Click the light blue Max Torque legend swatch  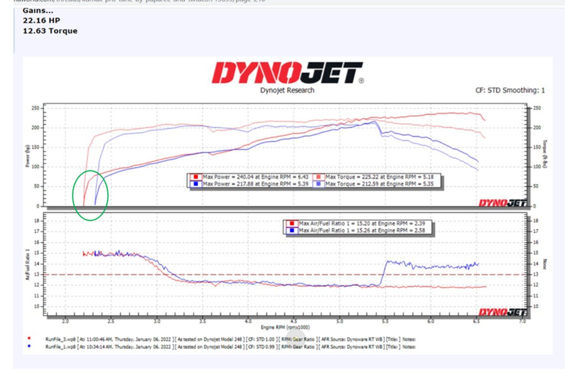(319, 184)
